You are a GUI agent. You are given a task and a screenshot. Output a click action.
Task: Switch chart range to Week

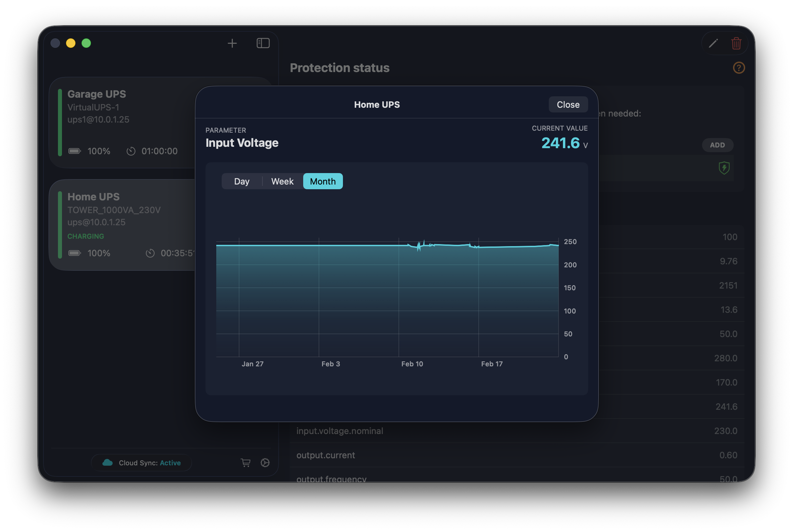282,181
